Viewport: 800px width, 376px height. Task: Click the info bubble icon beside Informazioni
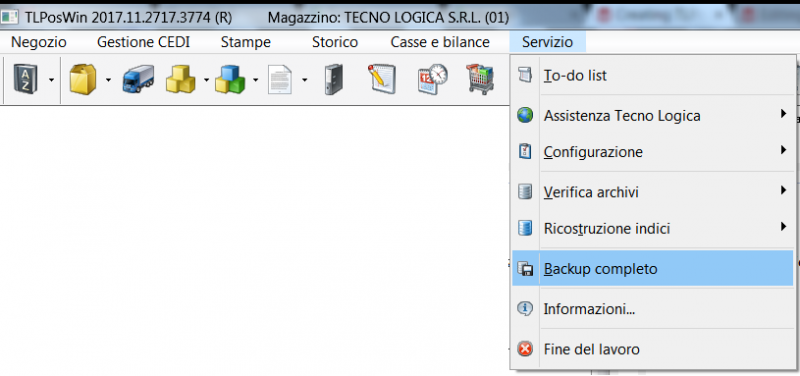524,309
